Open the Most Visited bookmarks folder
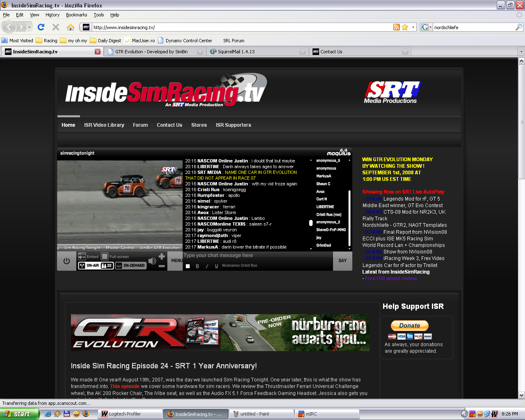 17,41
